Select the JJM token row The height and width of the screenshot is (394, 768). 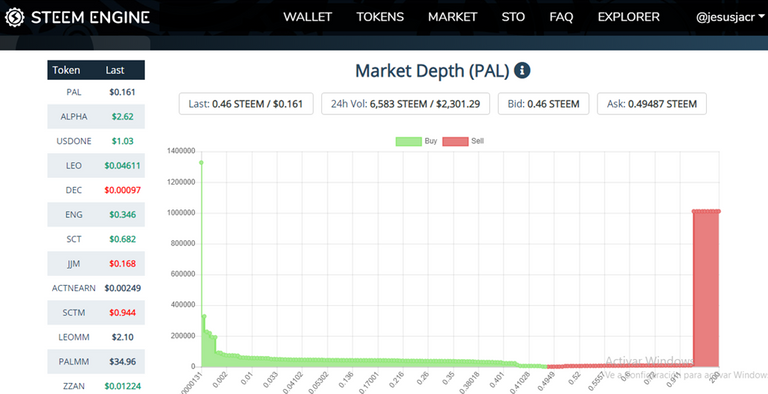pos(96,264)
